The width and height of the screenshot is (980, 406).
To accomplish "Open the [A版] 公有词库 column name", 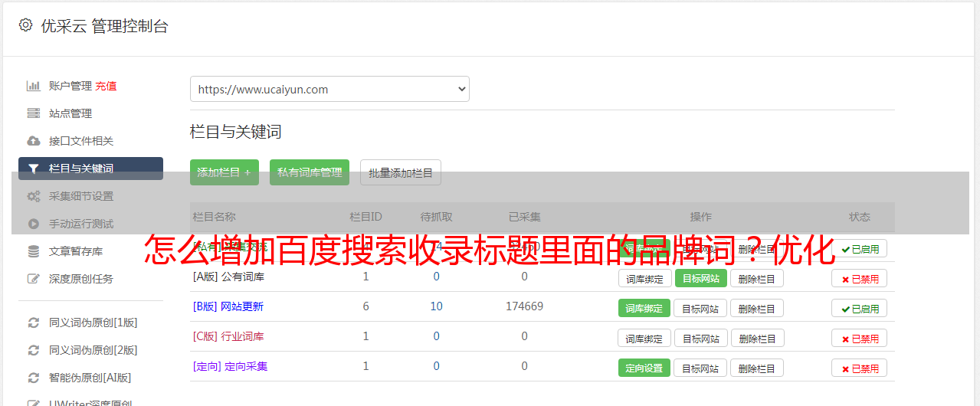I will [228, 277].
